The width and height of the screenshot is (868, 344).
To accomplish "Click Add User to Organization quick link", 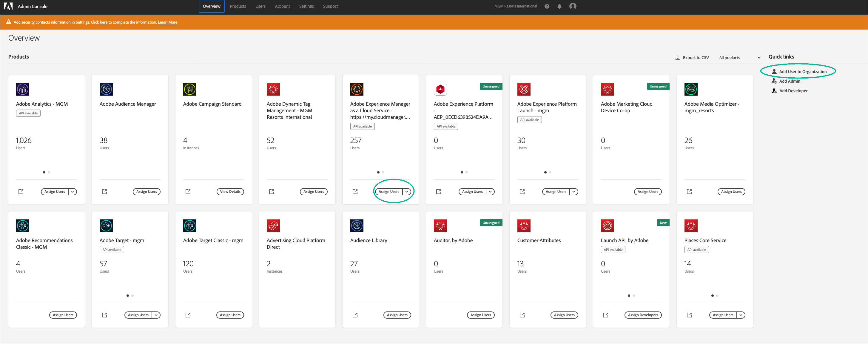I will click(802, 71).
